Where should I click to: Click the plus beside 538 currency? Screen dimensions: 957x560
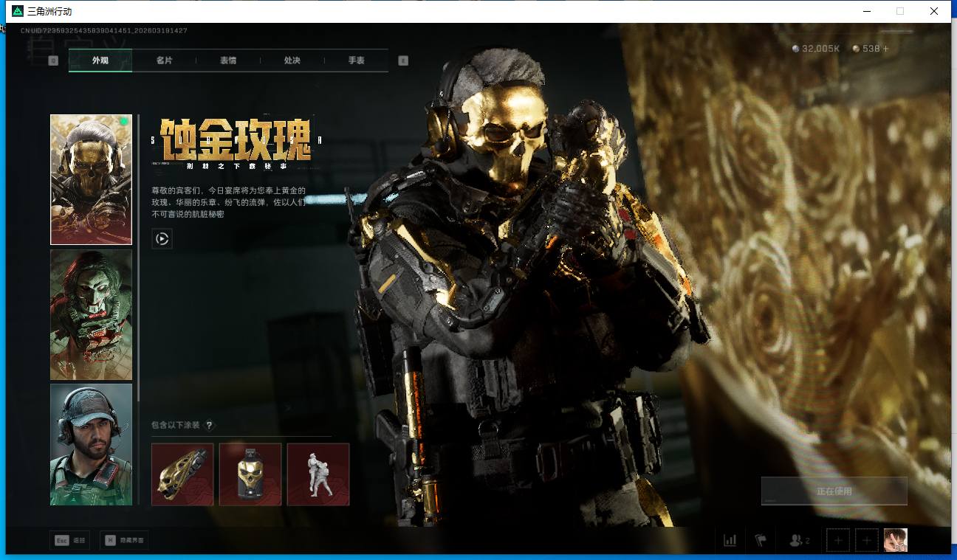pos(885,49)
